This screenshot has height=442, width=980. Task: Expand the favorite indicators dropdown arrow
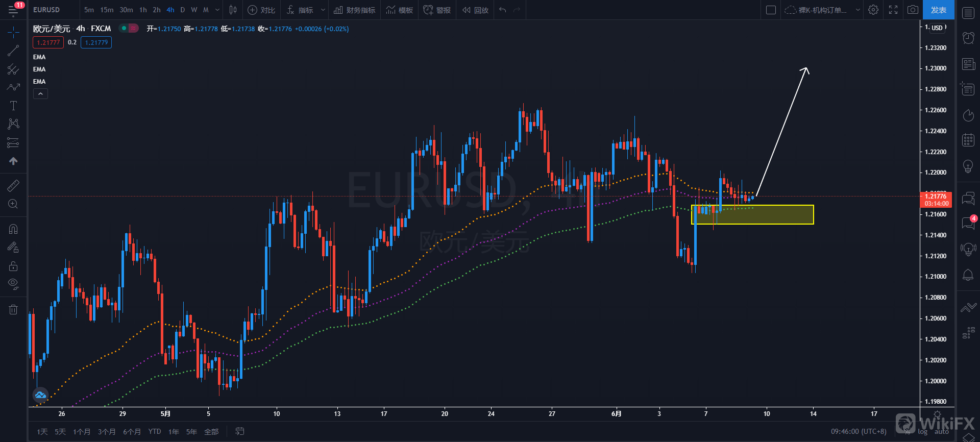coord(323,10)
